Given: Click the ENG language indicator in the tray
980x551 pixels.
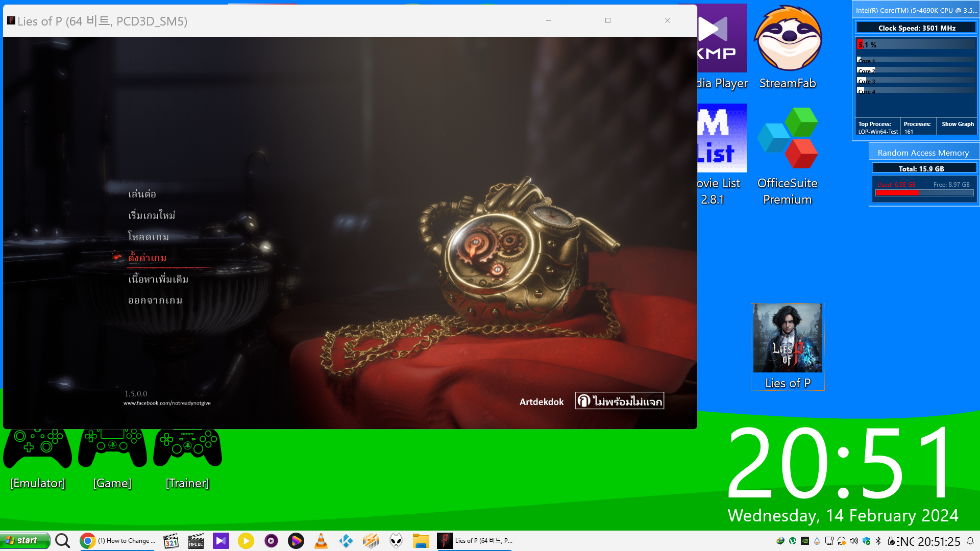Looking at the screenshot, I should pos(905,541).
